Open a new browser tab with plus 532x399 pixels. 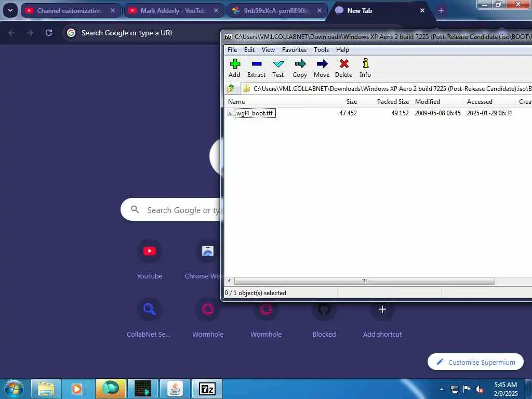(441, 10)
